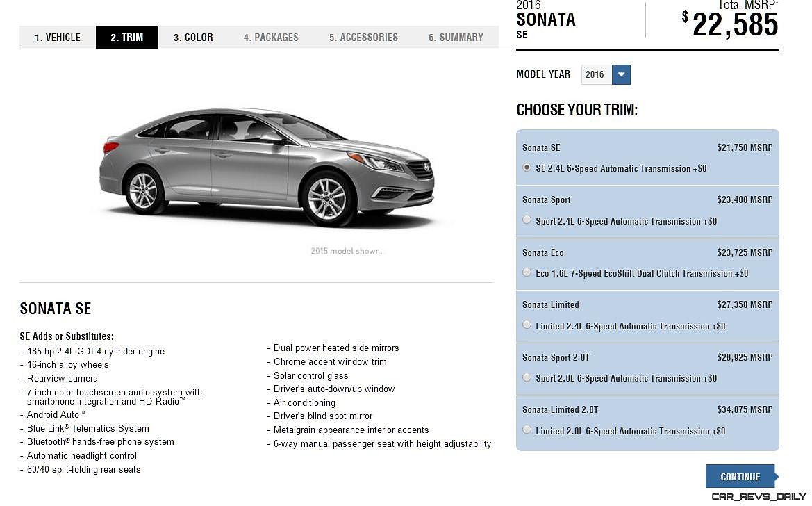The width and height of the screenshot is (812, 506).
Task: Click the Continue button
Action: click(x=740, y=476)
